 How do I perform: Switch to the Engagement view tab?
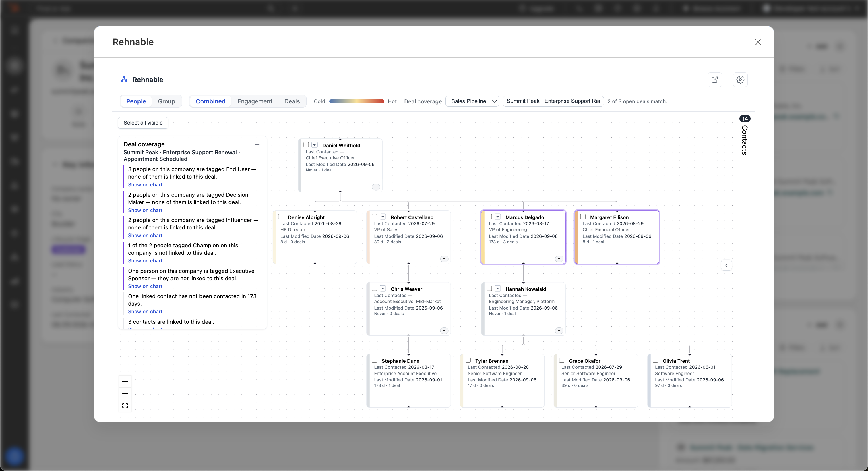(x=255, y=101)
